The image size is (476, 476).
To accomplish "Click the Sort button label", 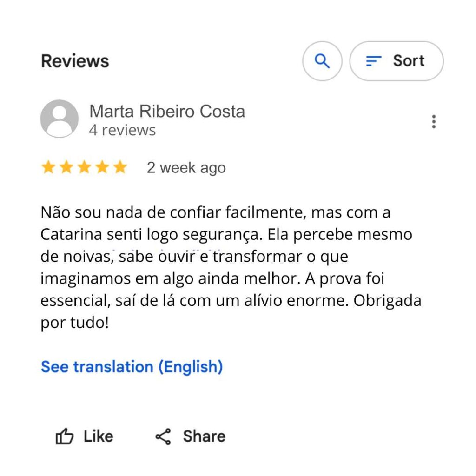I will (409, 61).
